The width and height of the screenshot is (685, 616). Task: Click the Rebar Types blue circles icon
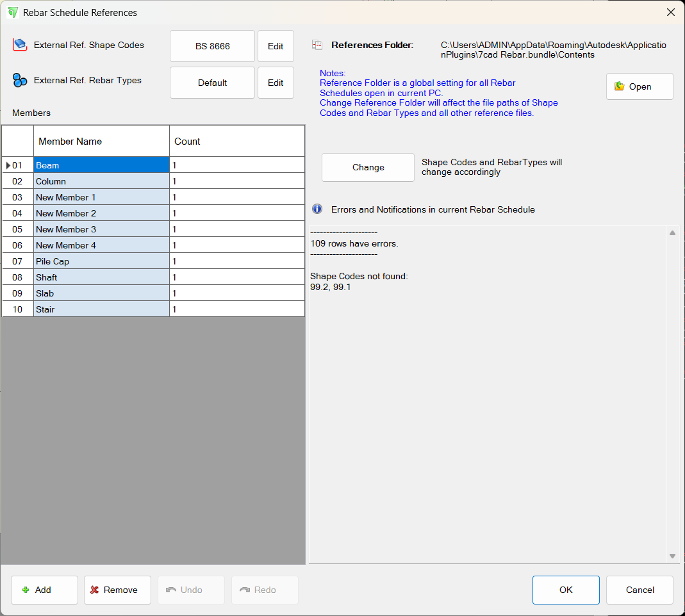tap(20, 81)
